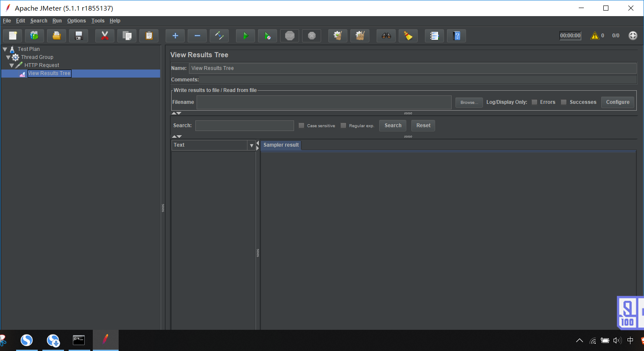Open Sogou browser from taskbar
Screen dimensions: 644x351
[x=27, y=340]
